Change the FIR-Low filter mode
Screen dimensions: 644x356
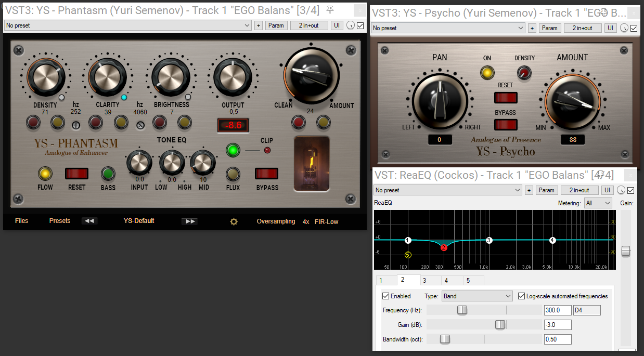coord(326,221)
